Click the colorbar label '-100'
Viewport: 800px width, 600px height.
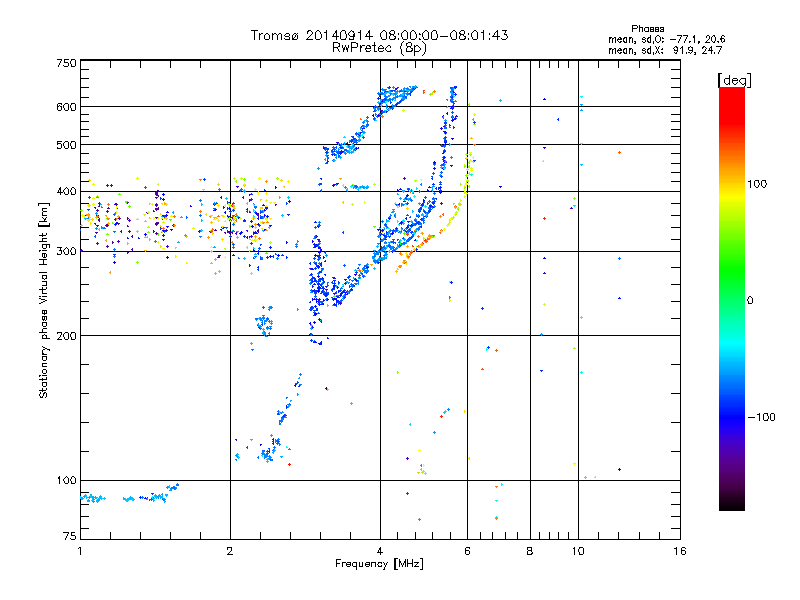pos(761,417)
